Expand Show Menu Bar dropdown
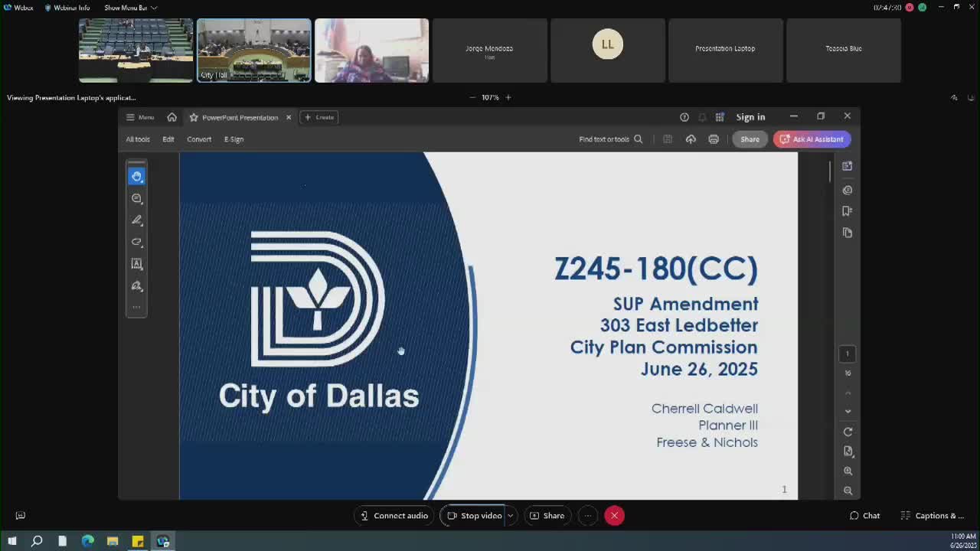Image resolution: width=980 pixels, height=551 pixels. [x=130, y=8]
